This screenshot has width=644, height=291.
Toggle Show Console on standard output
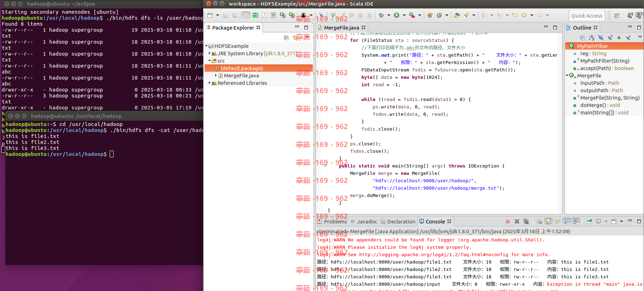[567, 221]
